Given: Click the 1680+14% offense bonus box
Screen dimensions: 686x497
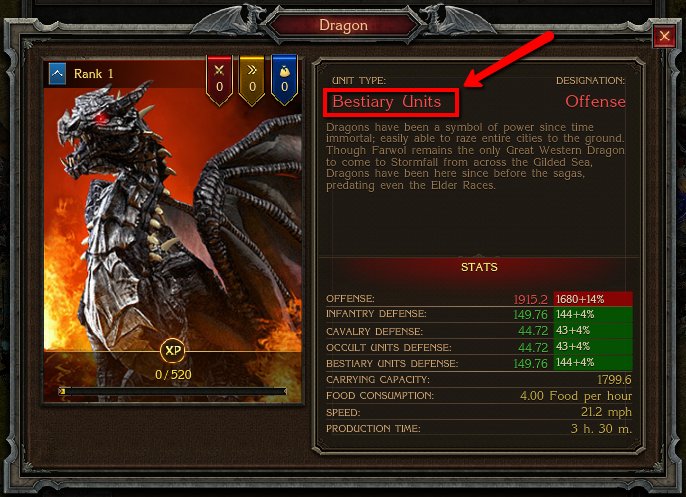Looking at the screenshot, I should pos(593,299).
